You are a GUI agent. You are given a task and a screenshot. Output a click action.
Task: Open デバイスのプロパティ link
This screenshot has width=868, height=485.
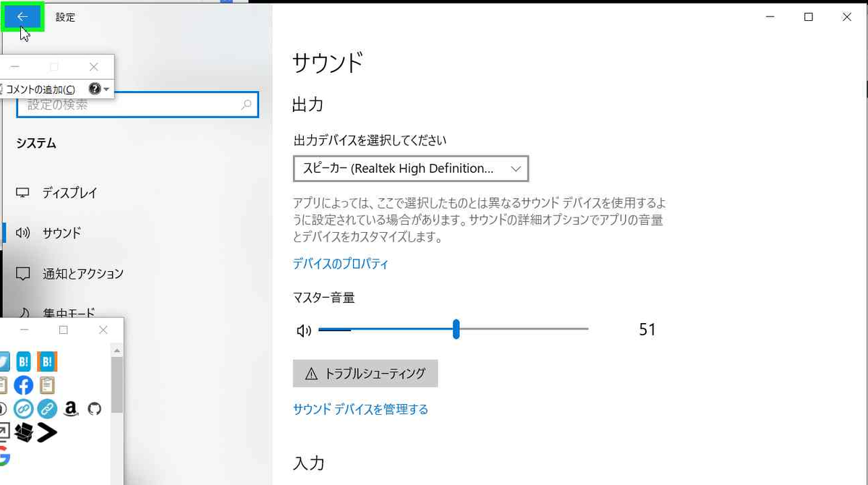340,264
